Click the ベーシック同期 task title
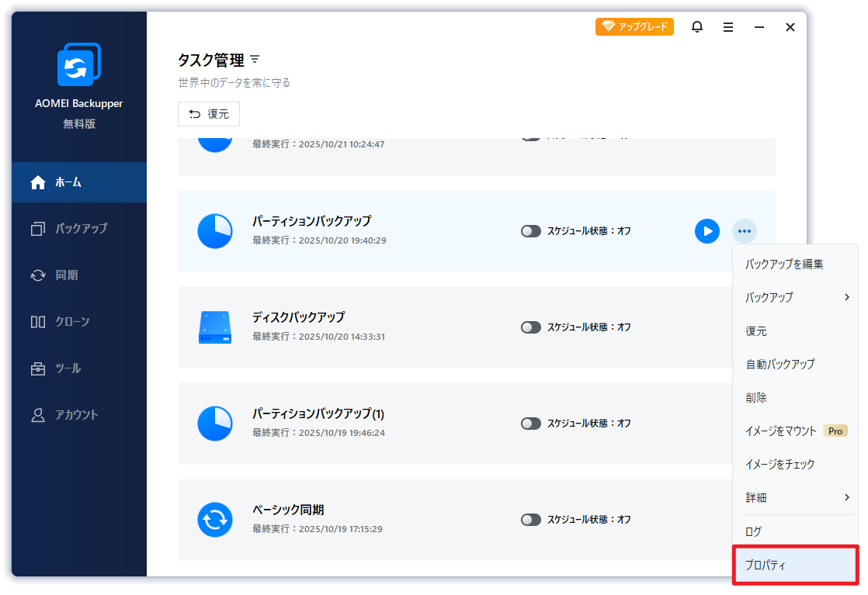This screenshot has height=595, width=868. [x=288, y=510]
